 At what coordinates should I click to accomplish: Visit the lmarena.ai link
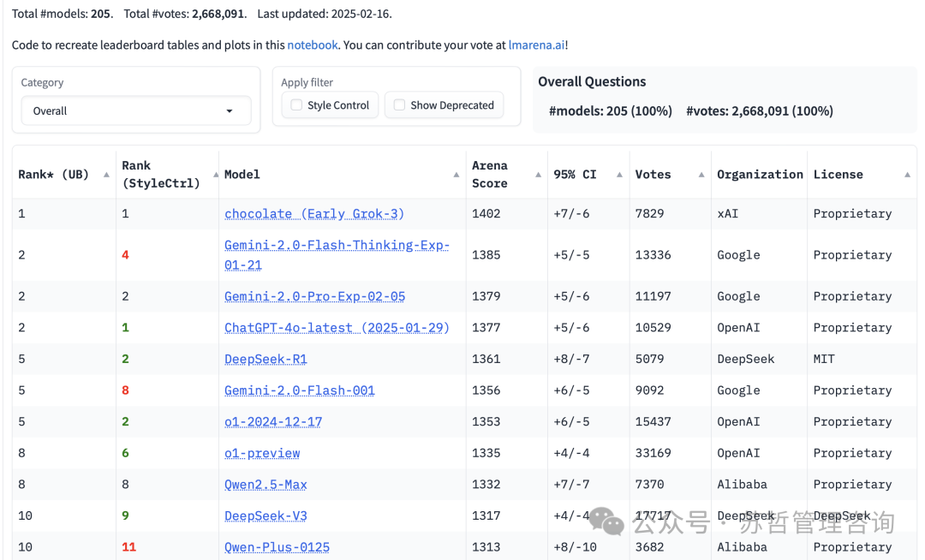[x=536, y=45]
